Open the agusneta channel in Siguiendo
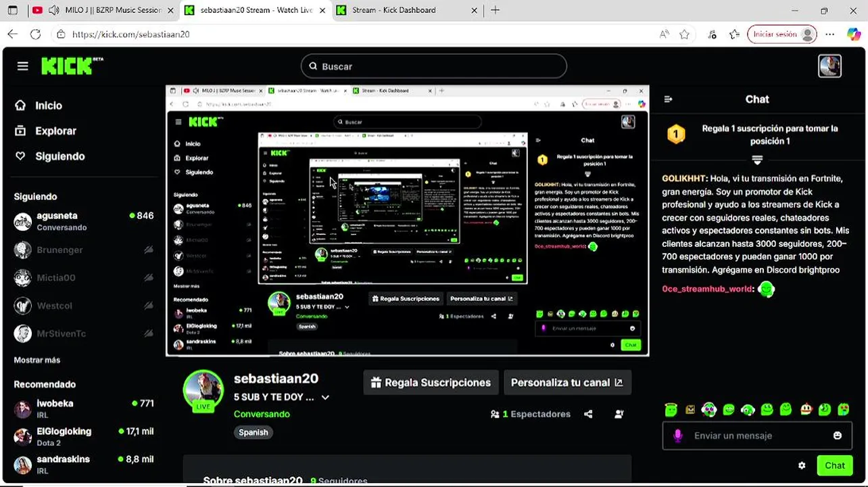This screenshot has width=868, height=487. click(x=85, y=221)
